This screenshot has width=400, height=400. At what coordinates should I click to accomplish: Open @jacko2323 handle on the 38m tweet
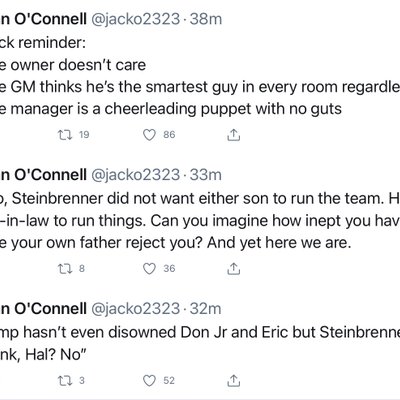[x=135, y=19]
